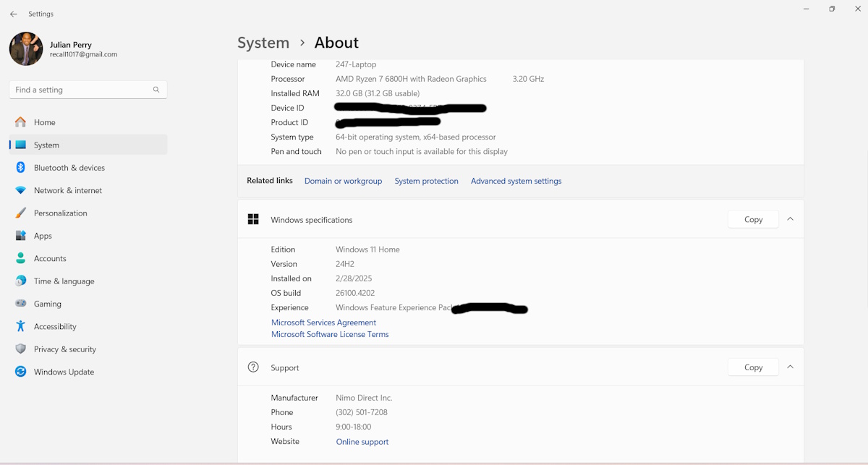The width and height of the screenshot is (868, 465).
Task: Click the support hours 9:00-18:00
Action: point(354,427)
